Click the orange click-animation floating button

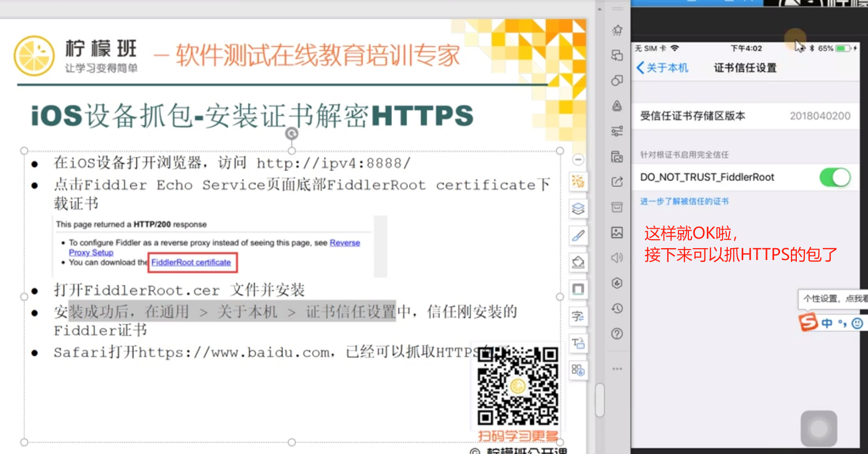point(578,182)
